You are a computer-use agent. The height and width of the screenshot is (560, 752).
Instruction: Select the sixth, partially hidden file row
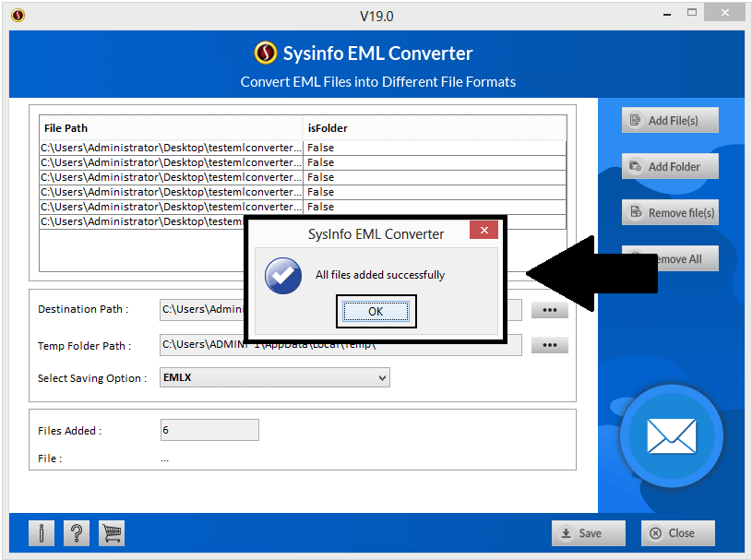pos(142,221)
